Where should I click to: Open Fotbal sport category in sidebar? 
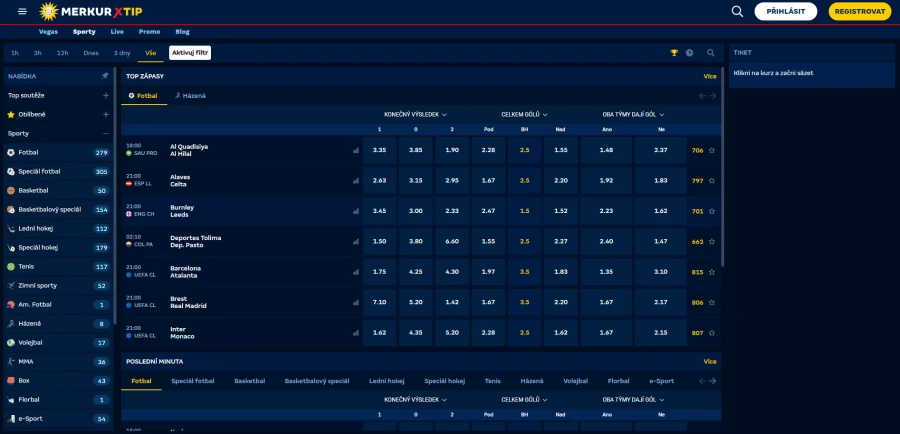(x=58, y=153)
